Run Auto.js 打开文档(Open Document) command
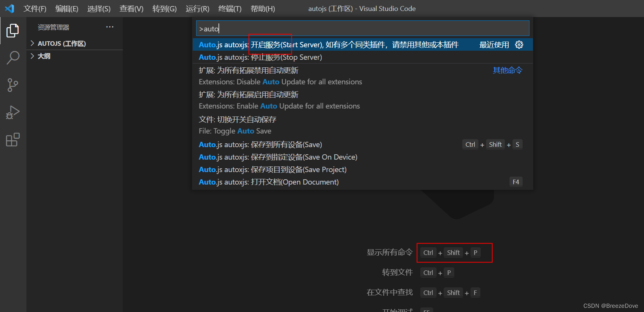This screenshot has width=644, height=312. click(x=363, y=182)
